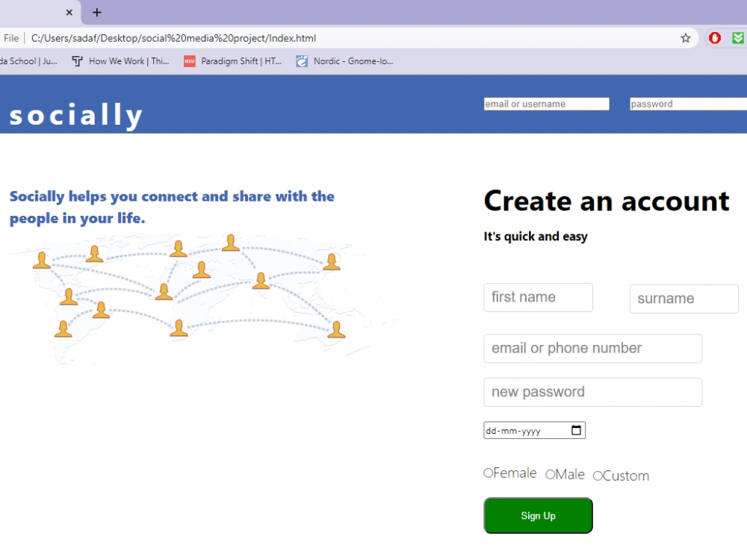
Task: Open the calendar picker icon
Action: pos(576,430)
